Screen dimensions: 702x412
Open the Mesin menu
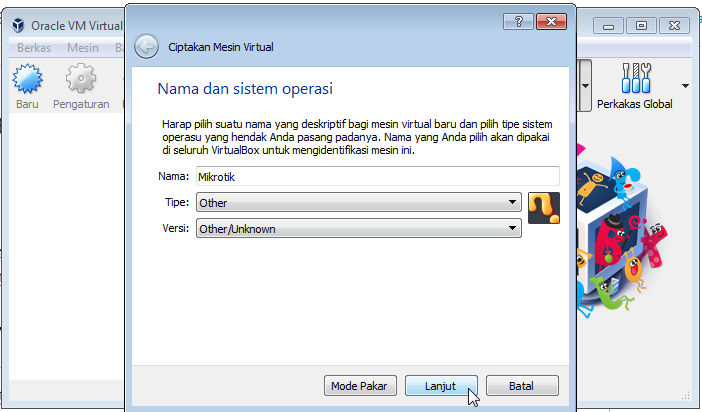pos(83,47)
